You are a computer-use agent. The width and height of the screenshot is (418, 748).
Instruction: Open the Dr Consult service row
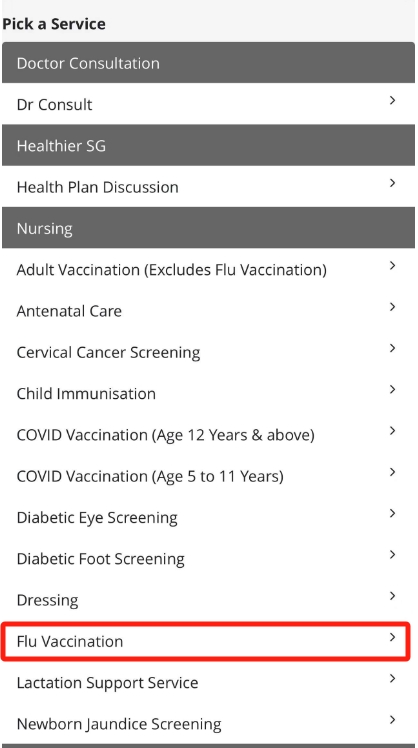point(209,104)
